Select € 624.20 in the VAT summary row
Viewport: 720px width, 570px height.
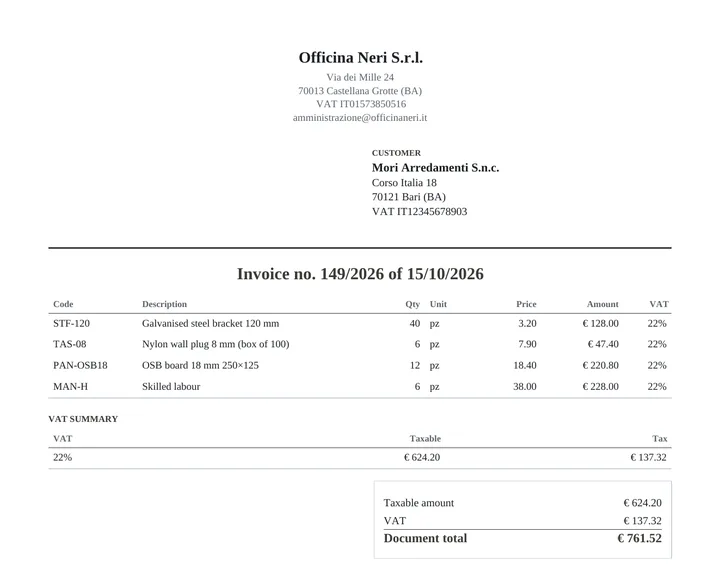click(422, 457)
